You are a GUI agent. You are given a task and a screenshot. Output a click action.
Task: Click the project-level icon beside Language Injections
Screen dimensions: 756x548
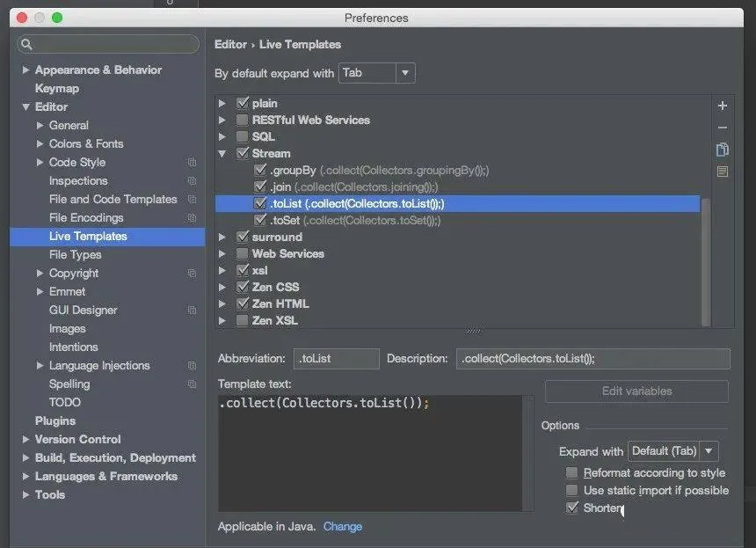point(192,366)
